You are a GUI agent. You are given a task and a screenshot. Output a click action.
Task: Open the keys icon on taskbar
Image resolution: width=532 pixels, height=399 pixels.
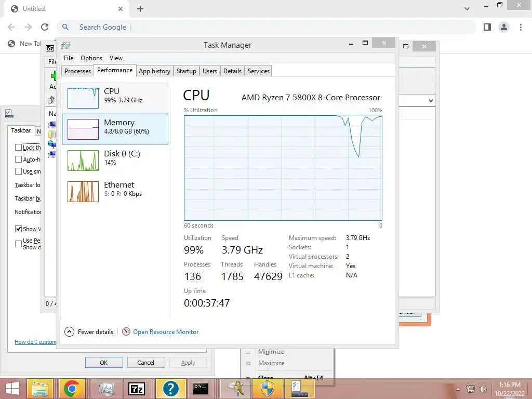click(235, 389)
